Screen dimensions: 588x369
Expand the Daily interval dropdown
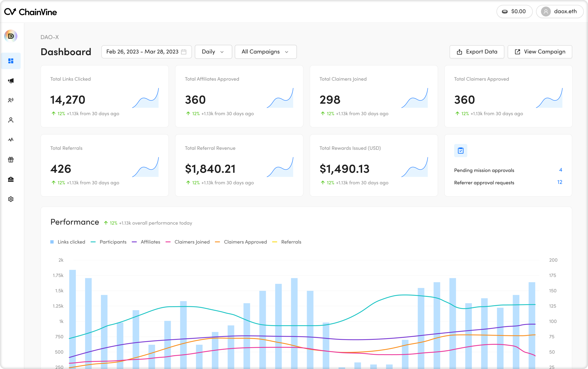pos(213,52)
